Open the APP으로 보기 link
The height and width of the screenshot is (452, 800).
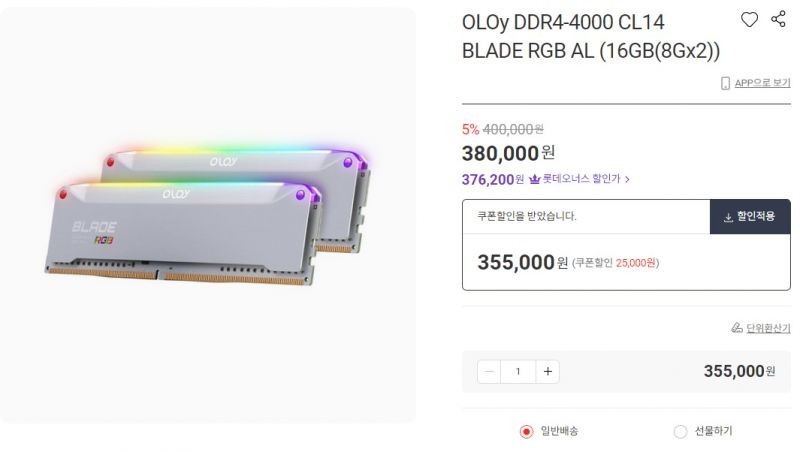(762, 83)
